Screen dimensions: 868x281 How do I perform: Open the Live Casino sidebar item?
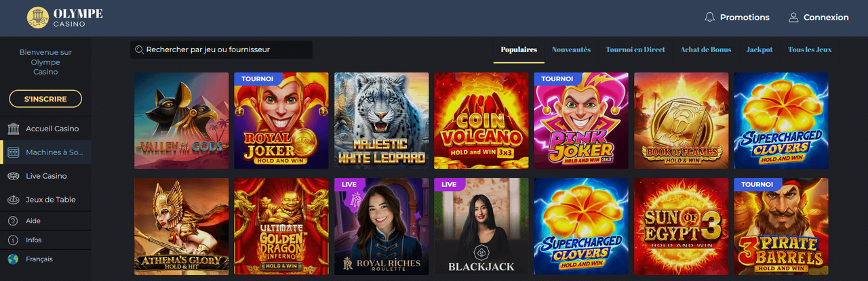point(47,176)
